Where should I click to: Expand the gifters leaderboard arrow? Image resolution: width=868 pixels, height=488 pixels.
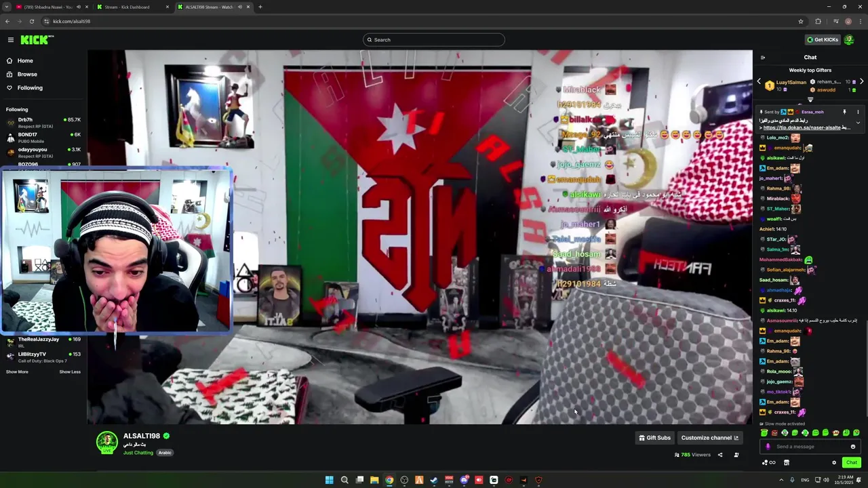click(x=810, y=100)
